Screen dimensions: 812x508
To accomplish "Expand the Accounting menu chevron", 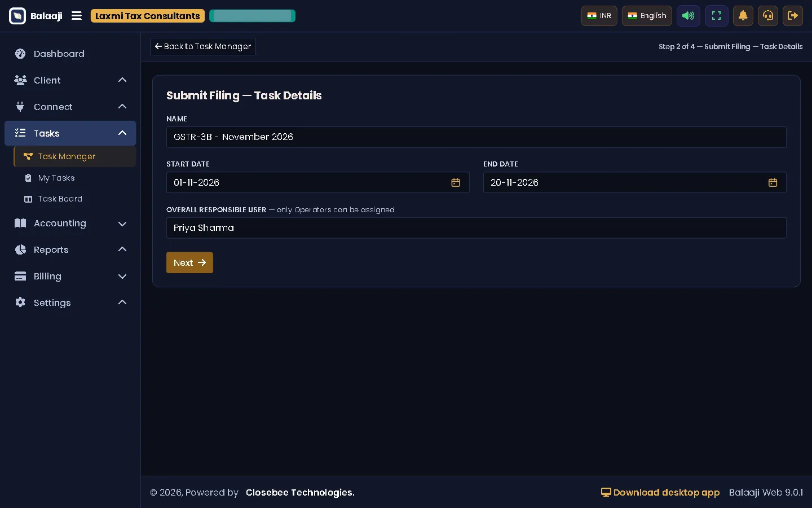I will 122,224.
